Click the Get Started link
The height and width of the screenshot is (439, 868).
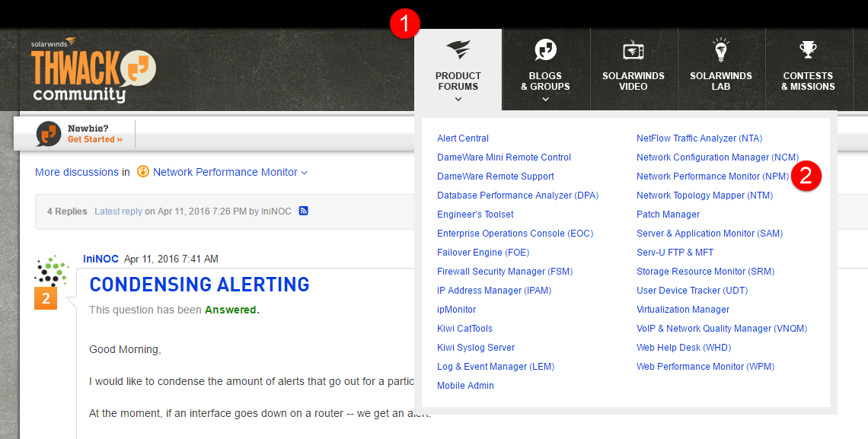[x=94, y=139]
